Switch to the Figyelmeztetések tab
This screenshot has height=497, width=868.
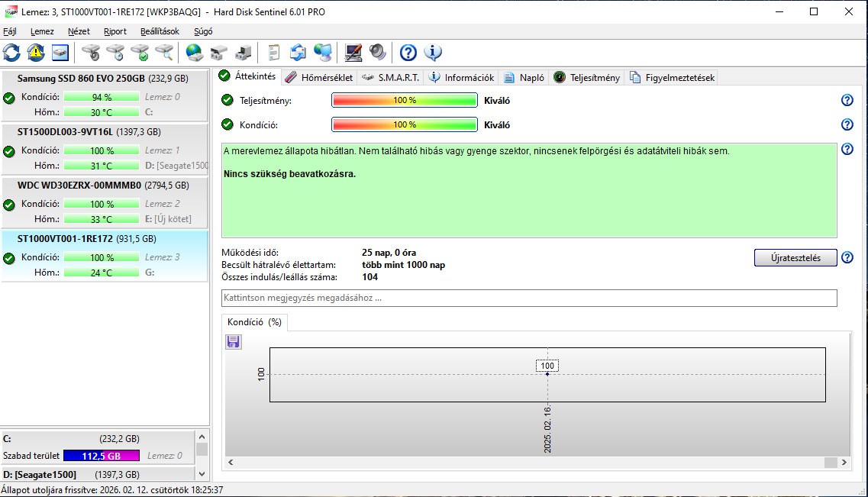672,77
